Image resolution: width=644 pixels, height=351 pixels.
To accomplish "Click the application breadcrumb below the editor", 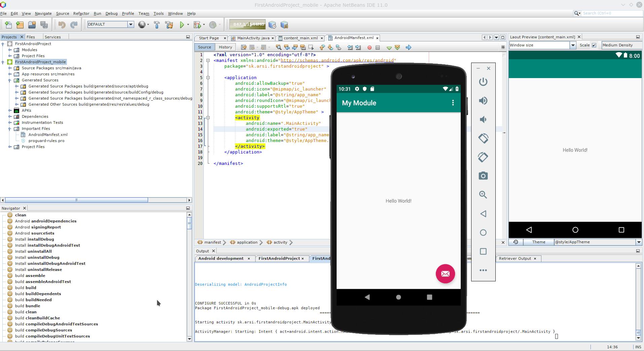I will point(247,242).
